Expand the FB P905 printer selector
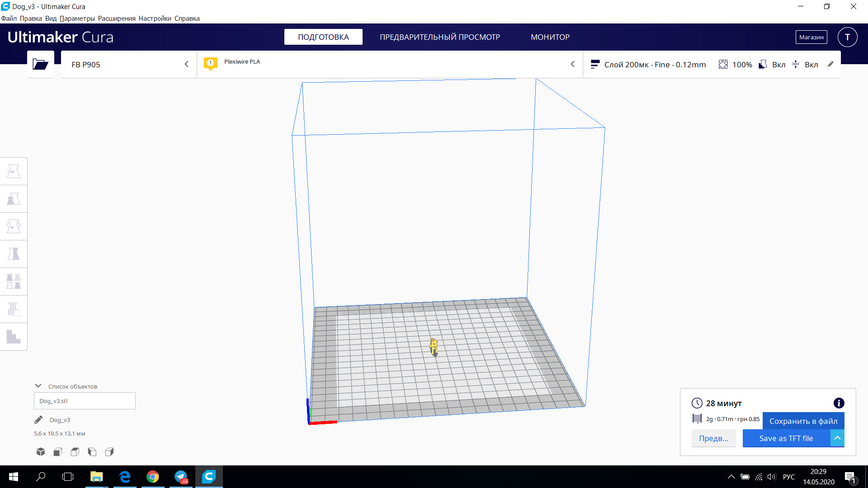This screenshot has width=868, height=488. pyautogui.click(x=129, y=65)
